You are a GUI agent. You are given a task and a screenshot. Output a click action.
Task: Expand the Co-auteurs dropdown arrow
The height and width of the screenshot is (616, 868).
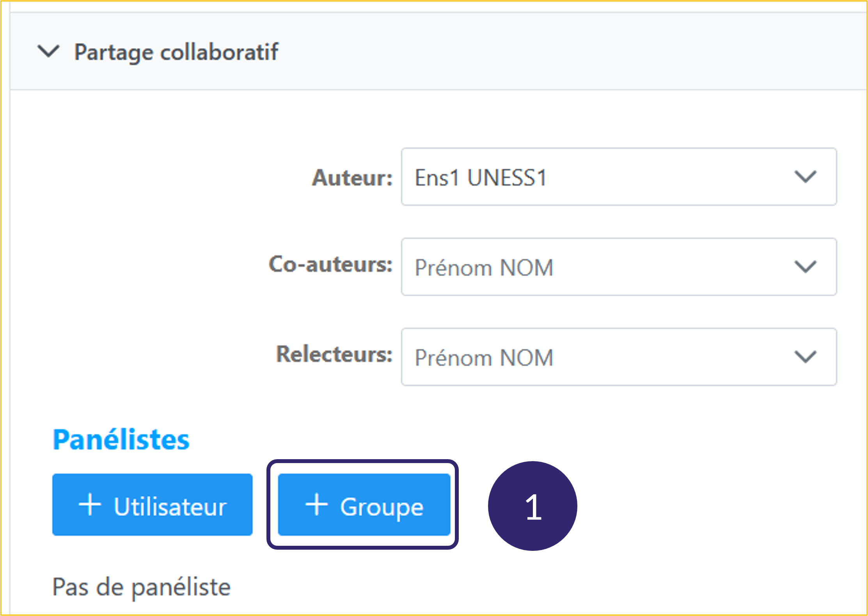805,267
